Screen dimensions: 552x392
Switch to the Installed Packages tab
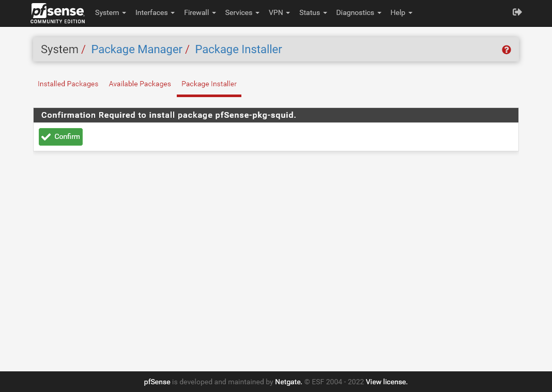tap(68, 84)
